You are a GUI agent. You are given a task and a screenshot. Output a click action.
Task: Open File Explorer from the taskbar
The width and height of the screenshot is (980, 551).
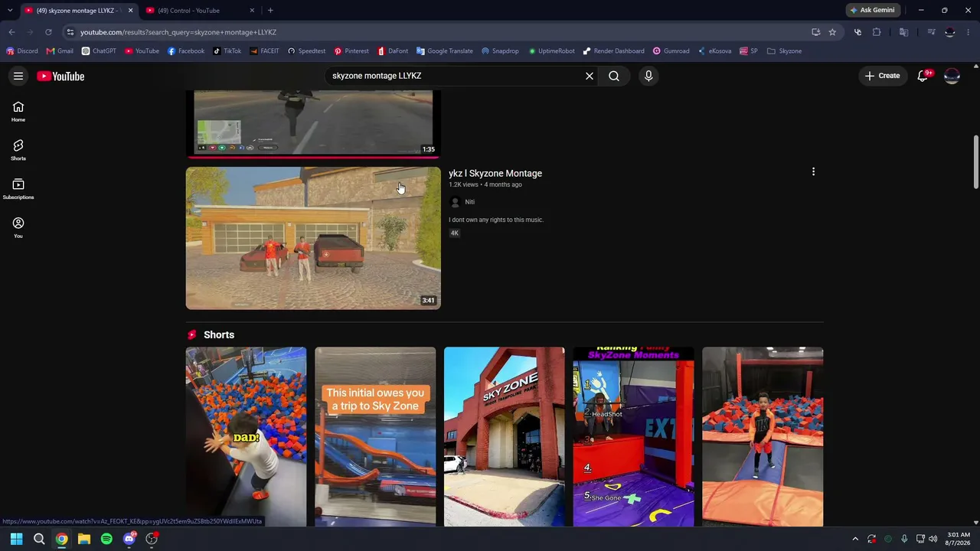84,539
